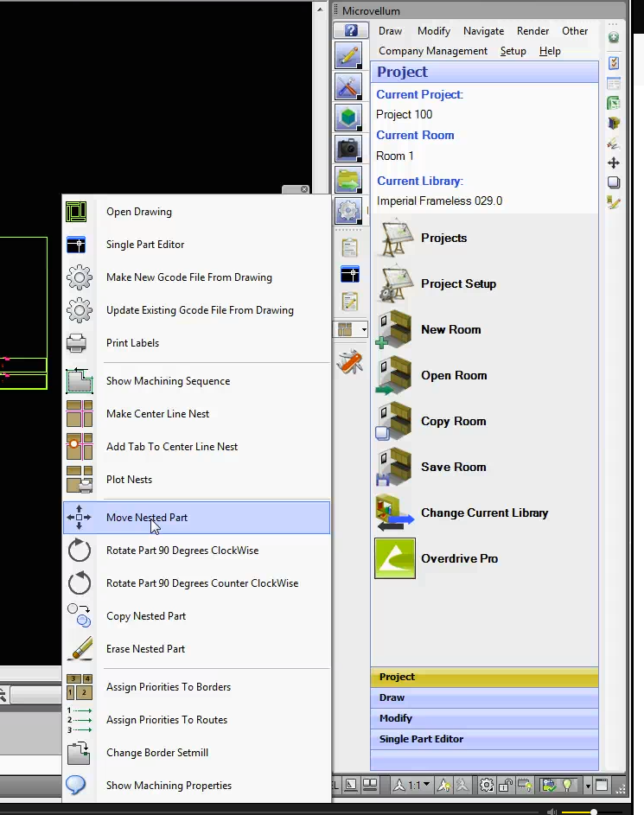Open the Company Management menu
644x815 pixels.
[x=433, y=51]
